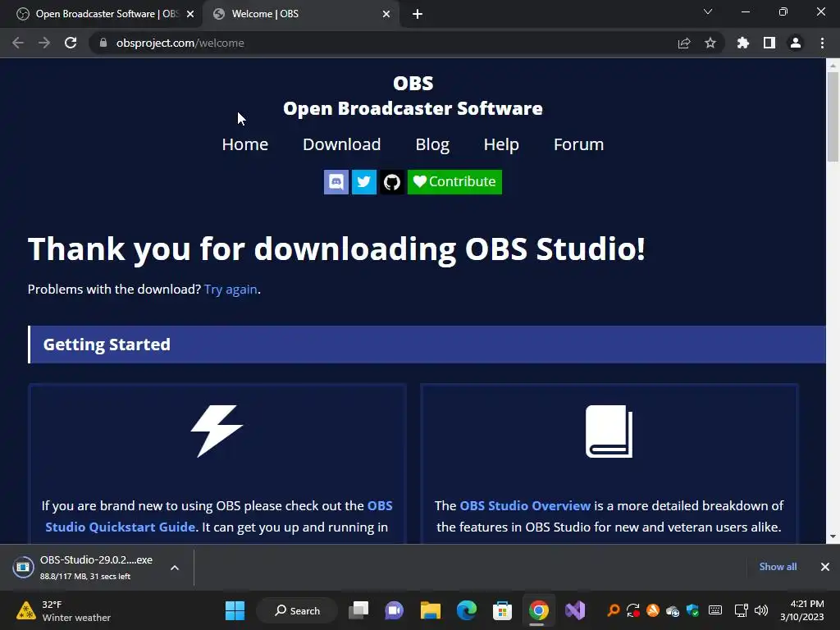Image resolution: width=840 pixels, height=630 pixels.
Task: Open the Blog nav item
Action: tap(432, 144)
